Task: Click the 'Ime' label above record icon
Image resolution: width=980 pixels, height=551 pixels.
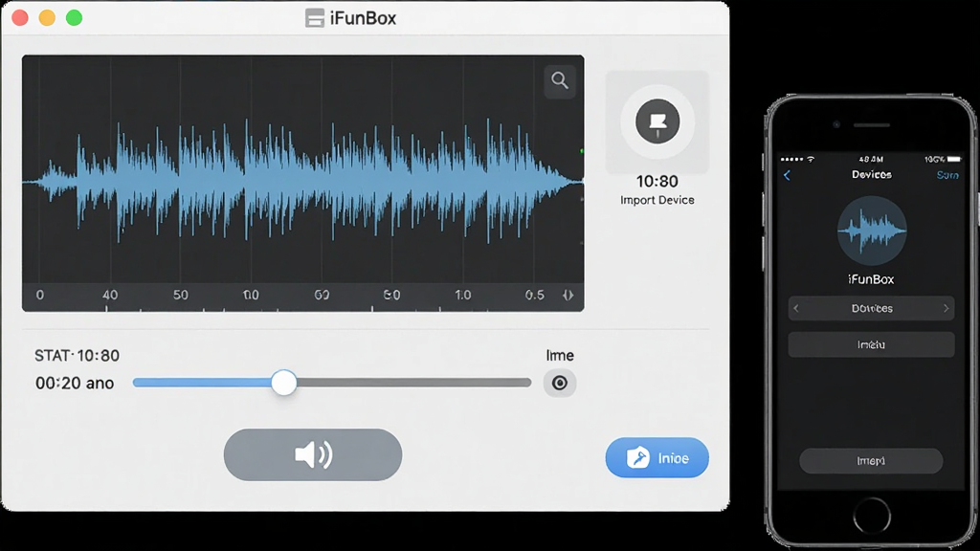Action: (559, 356)
